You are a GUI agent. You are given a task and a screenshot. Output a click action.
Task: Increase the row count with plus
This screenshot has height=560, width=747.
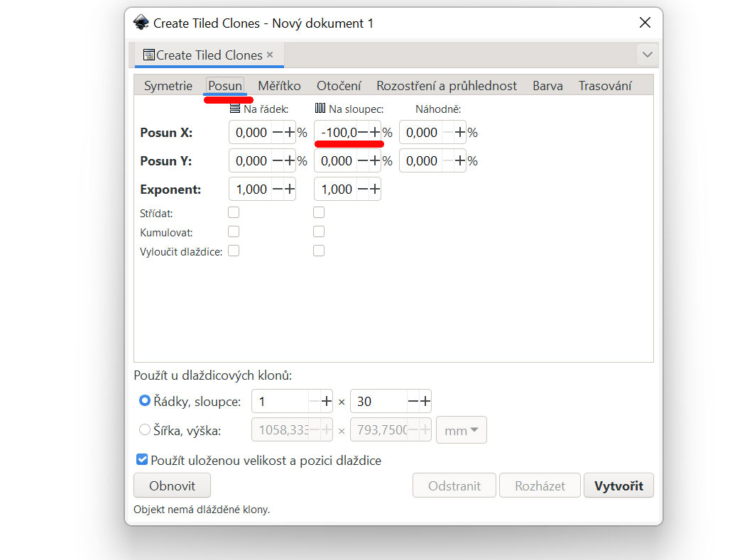click(326, 402)
